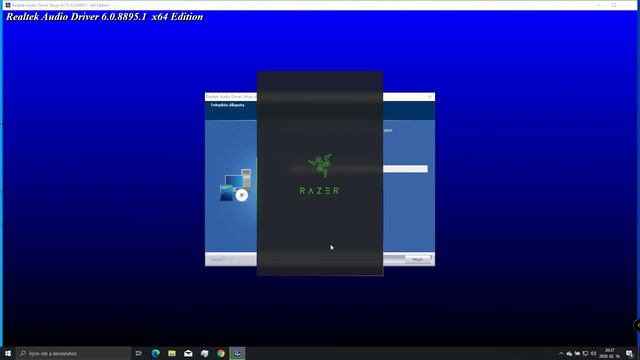Open the gray stacked taskbar app icon
This screenshot has height=360, width=640.
(x=204, y=353)
